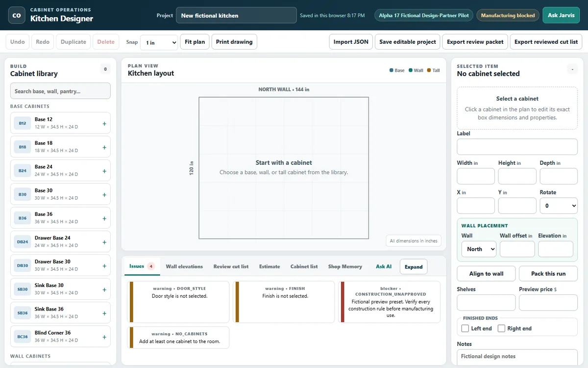
Task: Check the Left end finished checkbox
Action: [x=465, y=328]
